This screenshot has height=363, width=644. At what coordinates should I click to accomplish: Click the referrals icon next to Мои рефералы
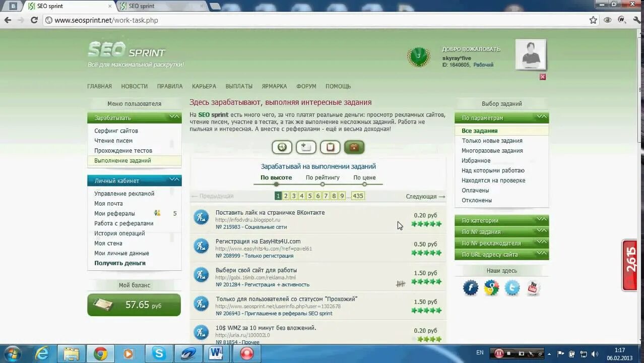point(157,213)
